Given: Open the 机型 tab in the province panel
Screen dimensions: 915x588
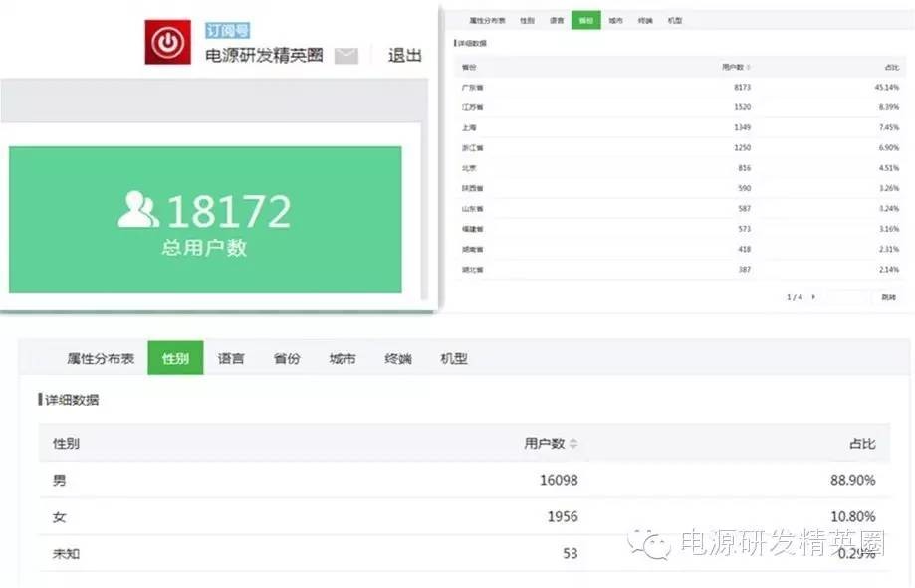Looking at the screenshot, I should coord(673,19).
